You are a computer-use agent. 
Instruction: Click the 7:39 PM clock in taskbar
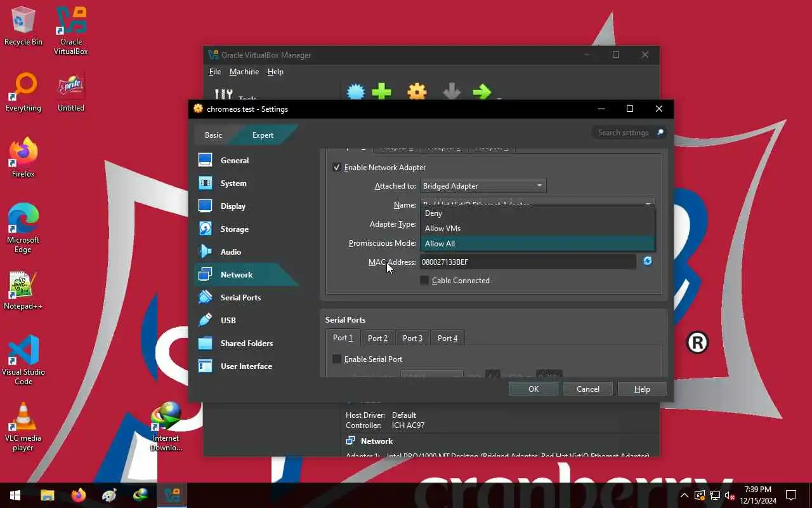(x=757, y=490)
